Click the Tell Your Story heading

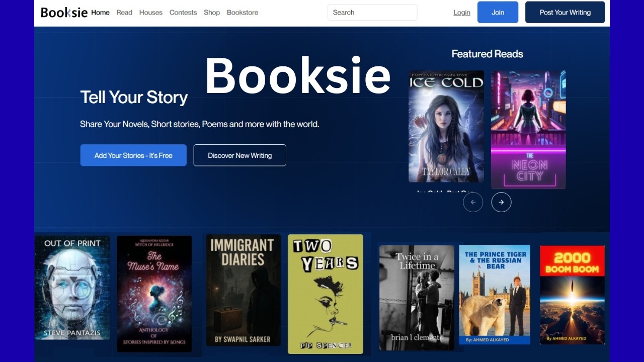point(134,97)
